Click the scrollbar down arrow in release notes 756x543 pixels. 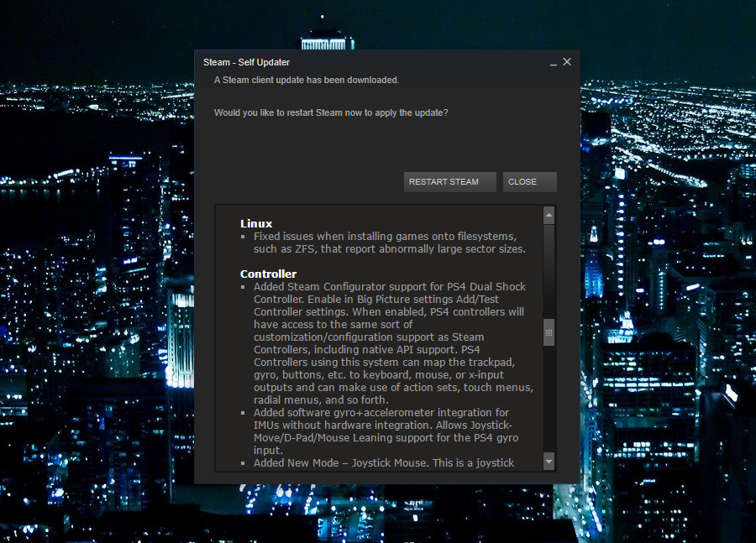549,461
